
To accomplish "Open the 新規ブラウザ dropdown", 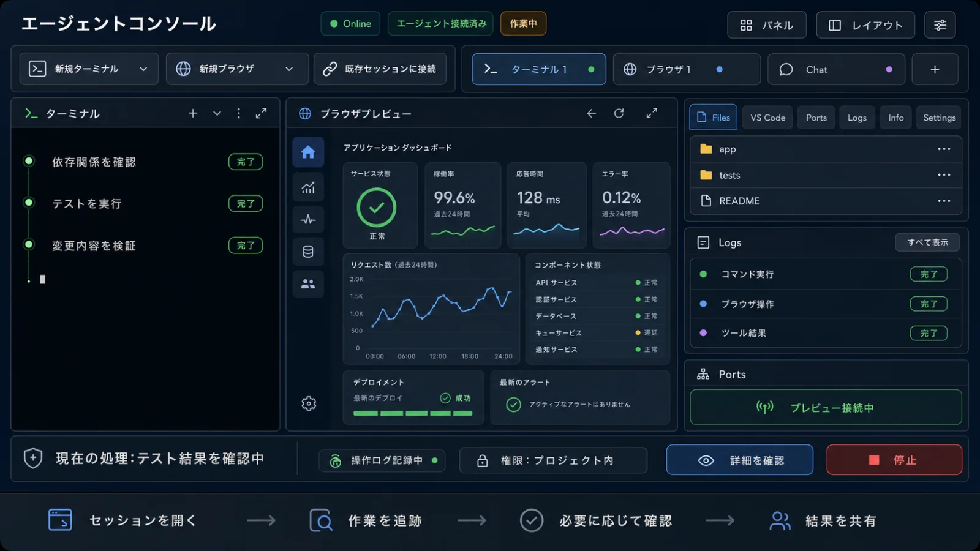I will point(237,69).
